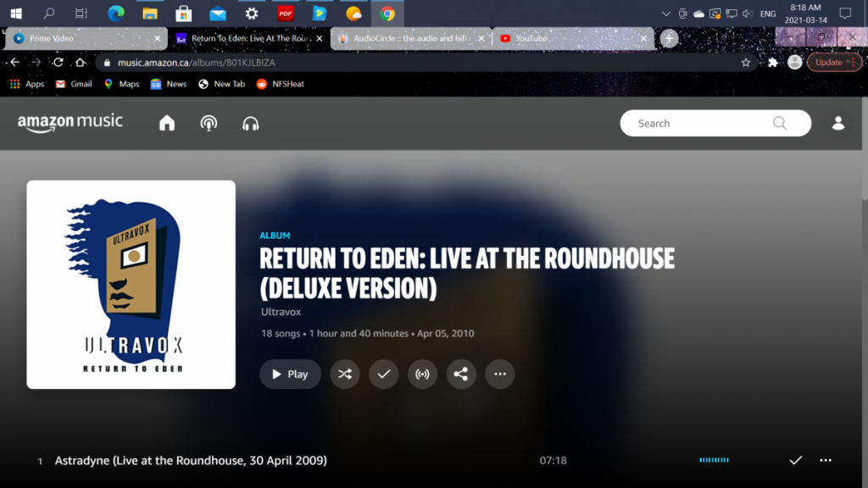Open the NFSHeat bookmark
868x488 pixels.
point(280,84)
